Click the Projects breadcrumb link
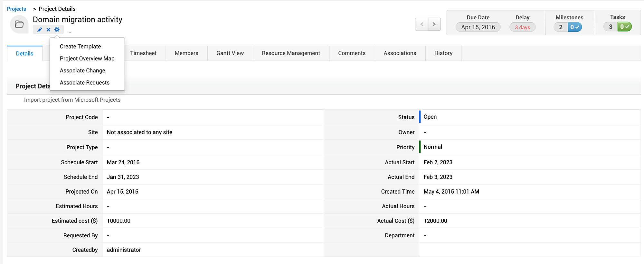 pyautogui.click(x=16, y=9)
